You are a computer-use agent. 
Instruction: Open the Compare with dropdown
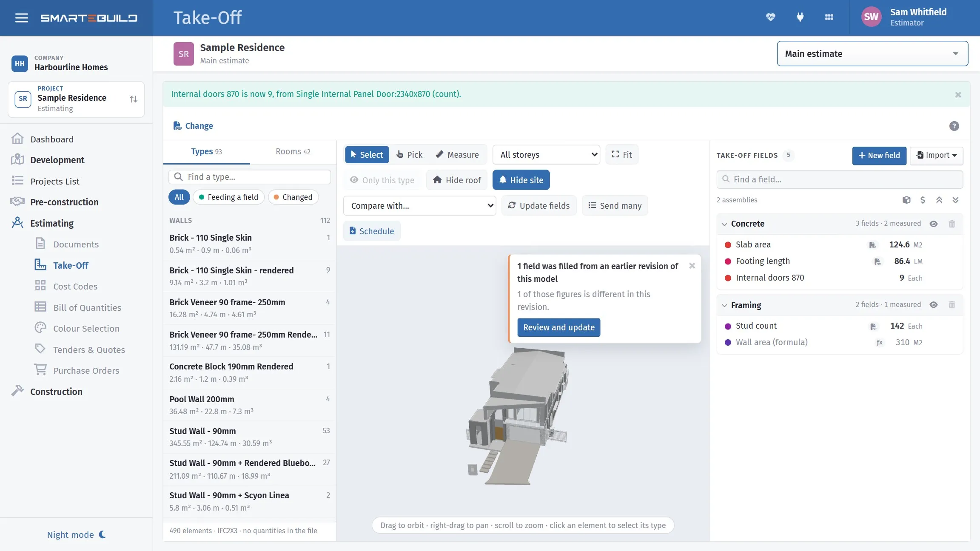pos(420,206)
